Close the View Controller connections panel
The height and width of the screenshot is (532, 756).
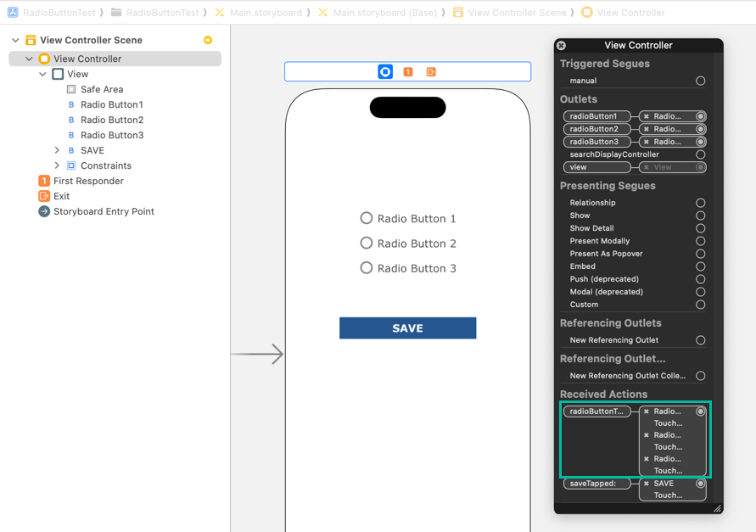point(562,46)
